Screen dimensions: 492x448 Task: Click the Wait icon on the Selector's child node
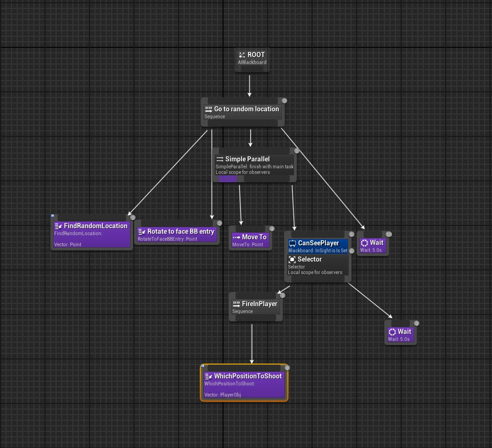(x=392, y=332)
